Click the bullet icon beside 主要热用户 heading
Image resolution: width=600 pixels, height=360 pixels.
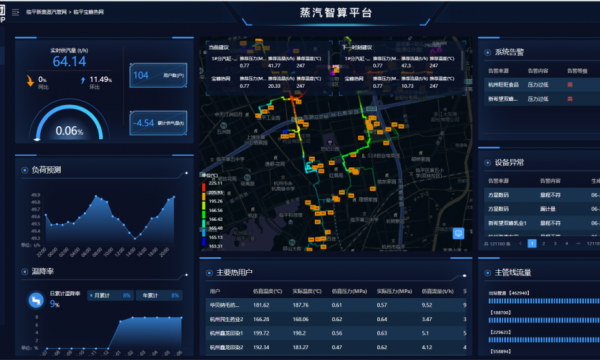(209, 273)
